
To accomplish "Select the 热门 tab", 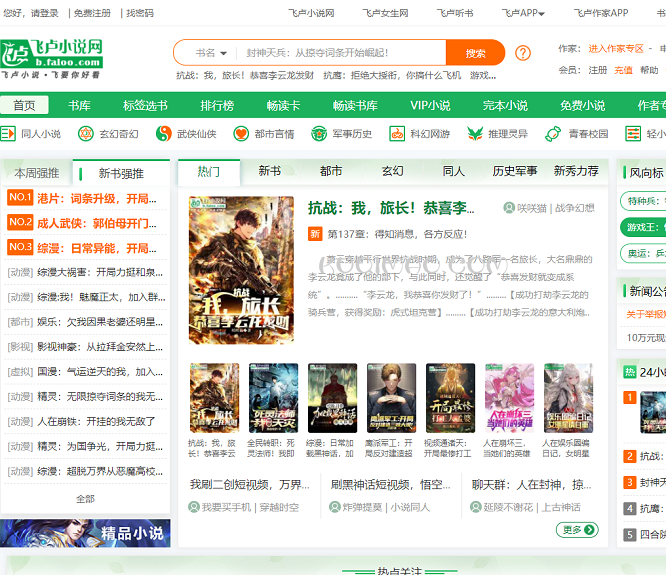I will (209, 172).
